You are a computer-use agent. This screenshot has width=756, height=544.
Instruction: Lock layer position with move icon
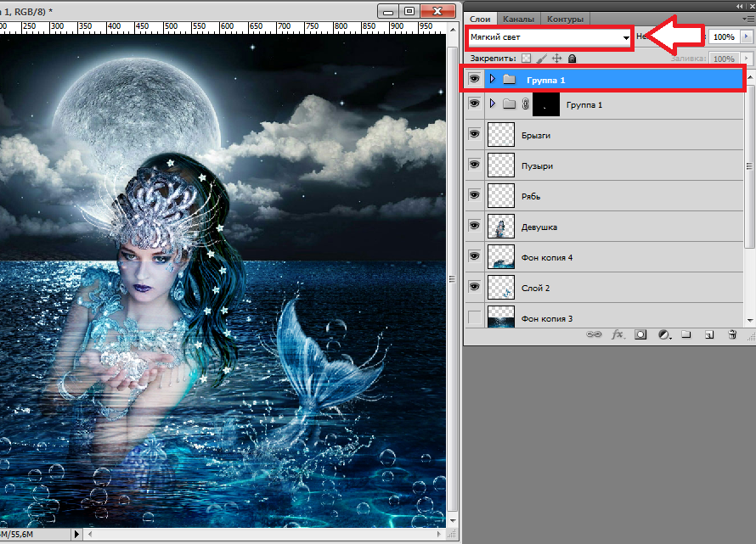pos(557,59)
